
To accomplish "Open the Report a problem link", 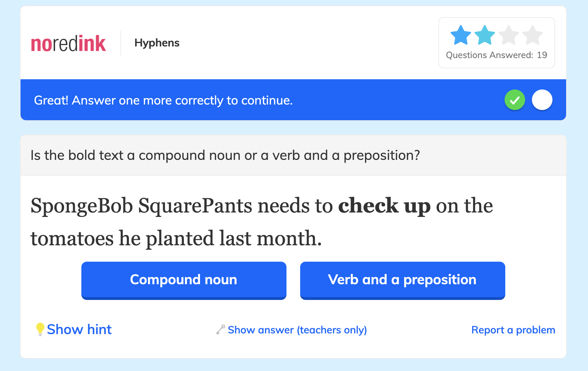I will (x=513, y=330).
